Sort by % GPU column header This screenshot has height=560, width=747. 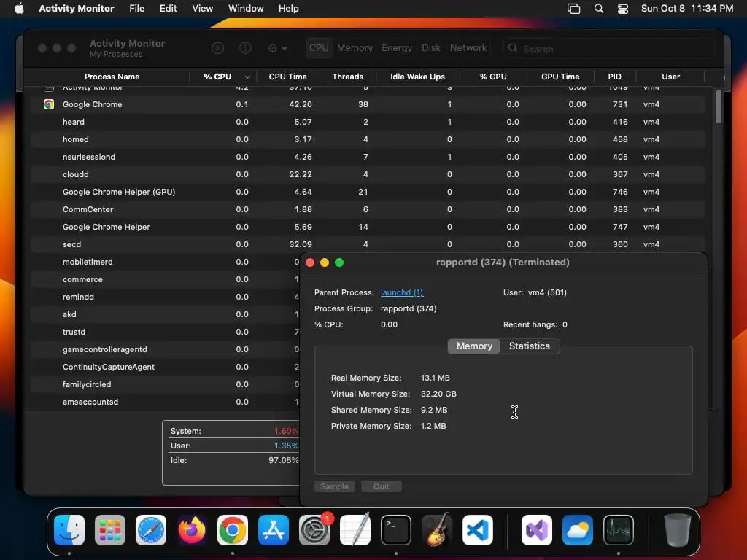click(x=493, y=77)
